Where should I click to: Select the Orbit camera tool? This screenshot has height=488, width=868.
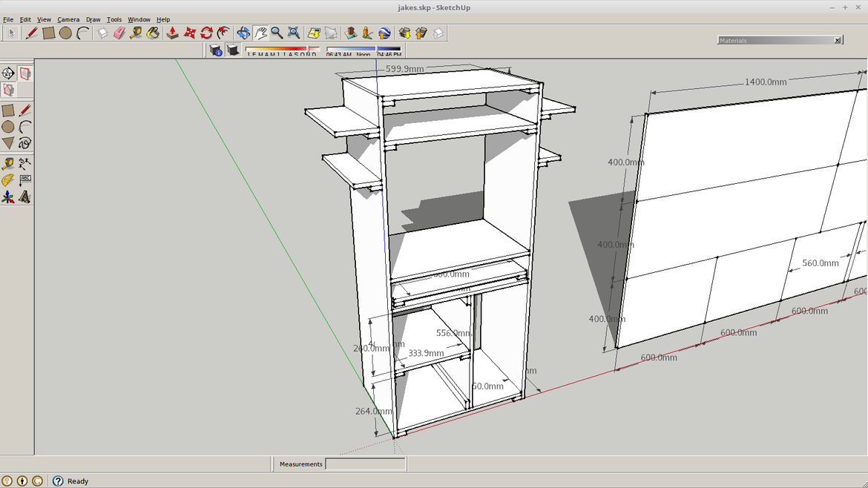pos(243,33)
